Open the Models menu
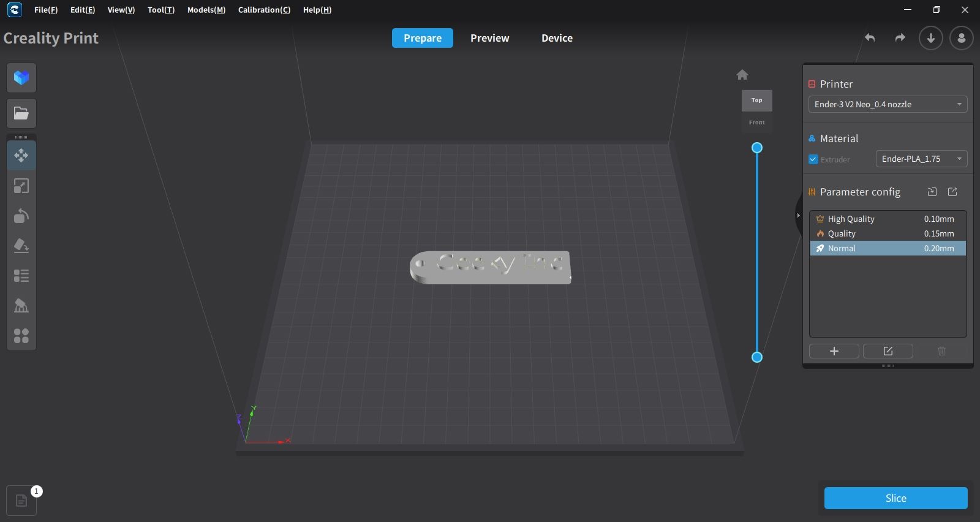The height and width of the screenshot is (522, 980). pos(206,10)
